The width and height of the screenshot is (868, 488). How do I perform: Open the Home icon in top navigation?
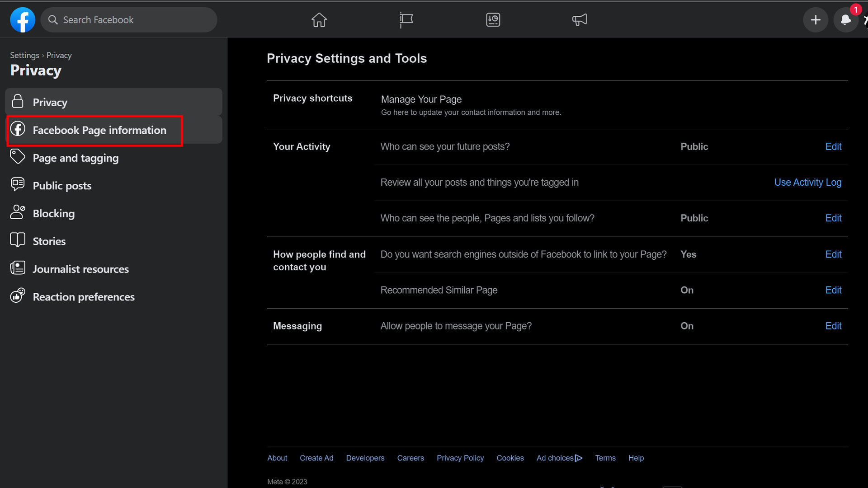coord(319,20)
